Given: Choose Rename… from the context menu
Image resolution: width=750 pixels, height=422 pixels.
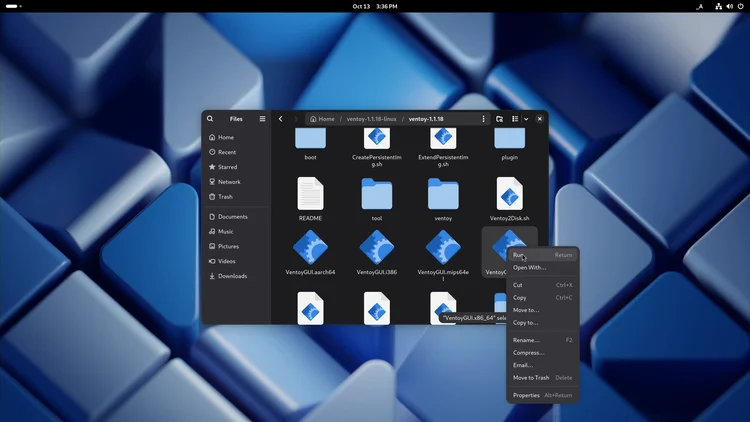Looking at the screenshot, I should pos(542,340).
